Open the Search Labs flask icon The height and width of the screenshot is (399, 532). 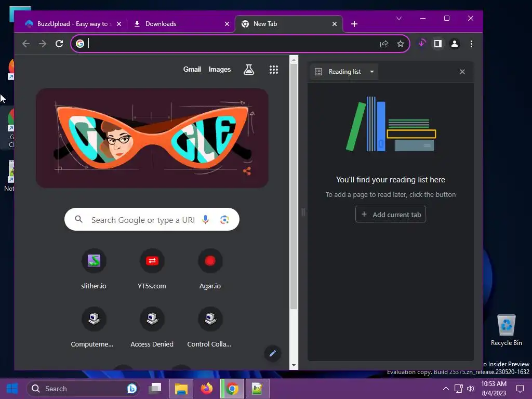[249, 70]
